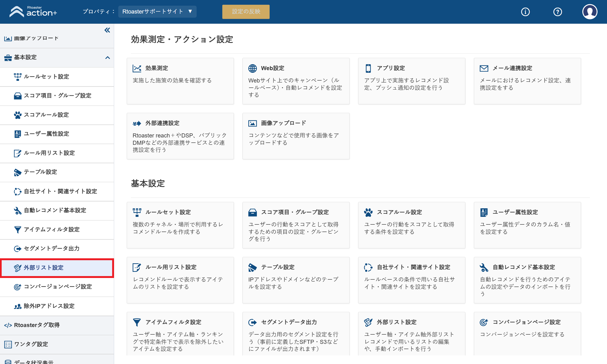Open the アイテムフィルタ設定 card title
607x364 pixels.
[x=173, y=322]
